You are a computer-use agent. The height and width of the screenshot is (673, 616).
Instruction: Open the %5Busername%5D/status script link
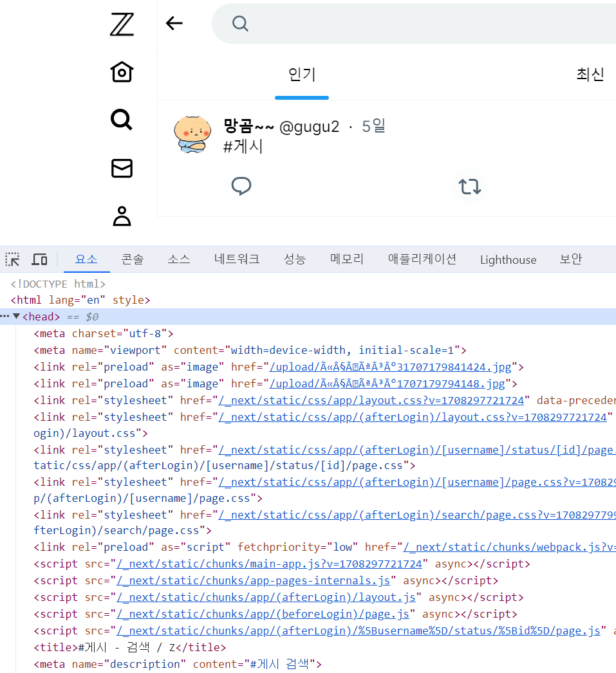pyautogui.click(x=359, y=631)
